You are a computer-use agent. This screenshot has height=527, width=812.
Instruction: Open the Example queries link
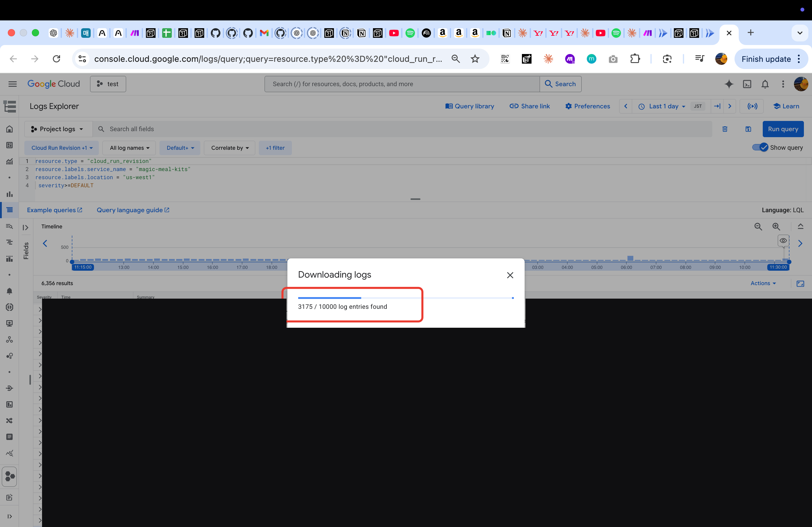(x=55, y=210)
